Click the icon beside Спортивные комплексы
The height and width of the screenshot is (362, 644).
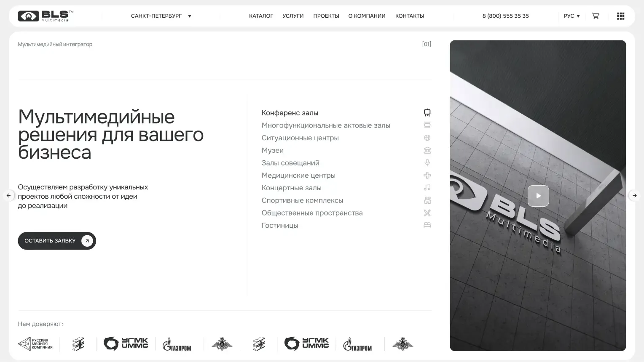pyautogui.click(x=427, y=200)
